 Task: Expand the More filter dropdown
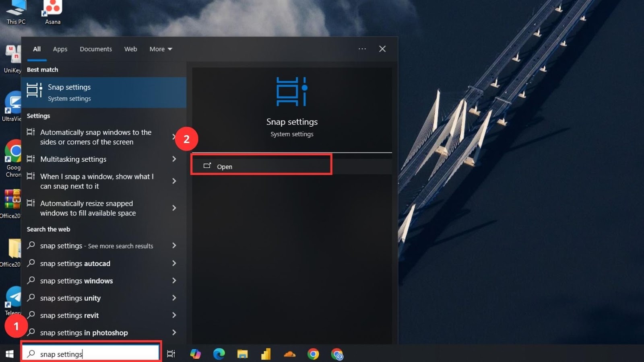point(161,49)
